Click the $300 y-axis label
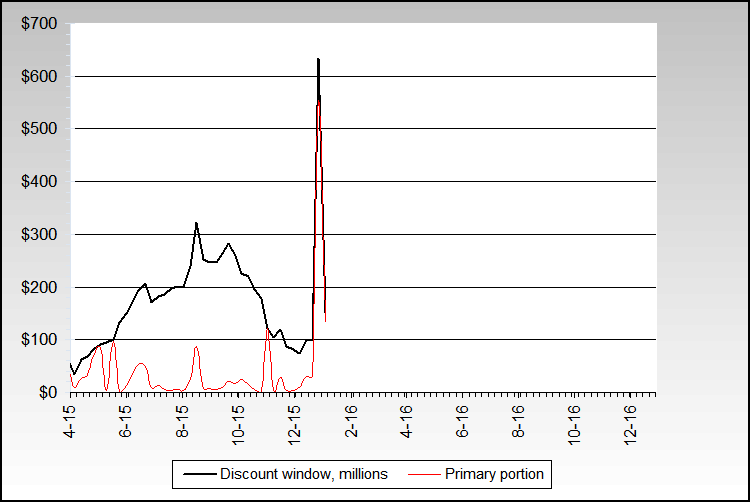Image resolution: width=750 pixels, height=502 pixels. pyautogui.click(x=39, y=234)
